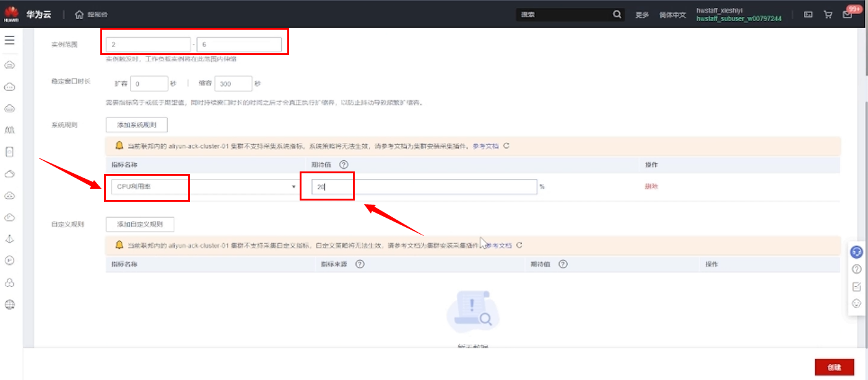868x380 pixels.
Task: Click the refresh icon beside 参考文档
Action: 506,145
